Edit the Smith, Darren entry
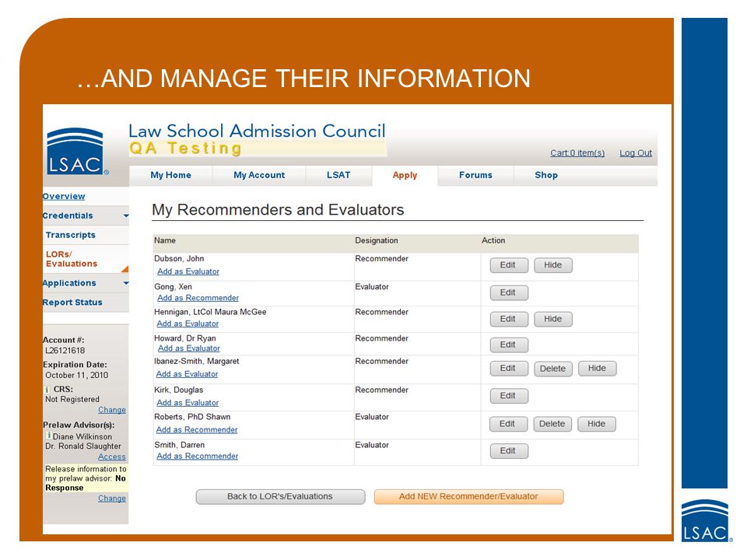This screenshot has width=747, height=560. point(509,451)
